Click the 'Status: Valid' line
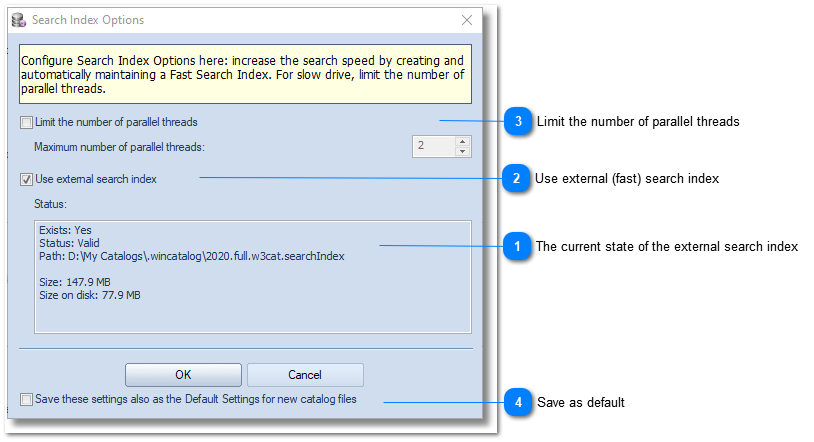 [70, 243]
